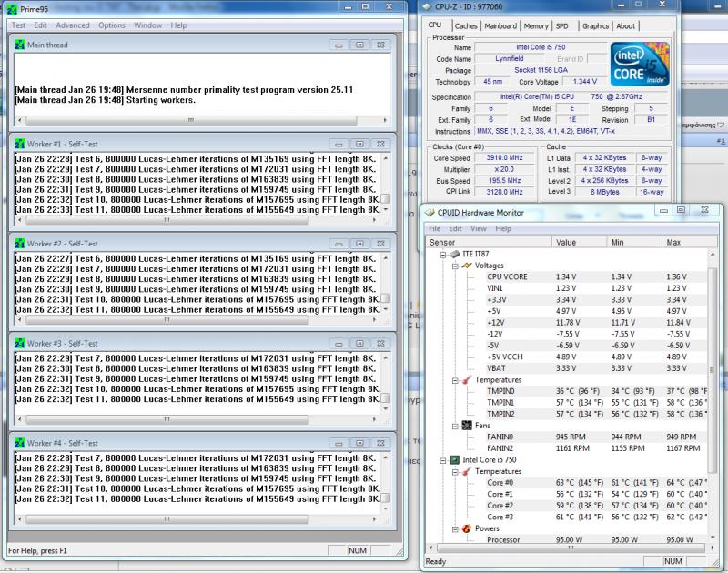Image resolution: width=728 pixels, height=573 pixels.
Task: Collapse the Intel Core i5 750 node
Action: [x=443, y=460]
